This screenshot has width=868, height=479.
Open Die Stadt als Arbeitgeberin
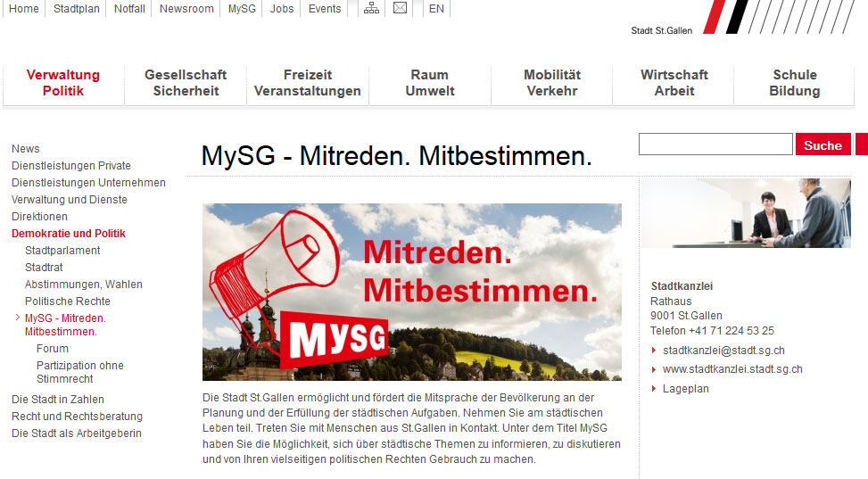click(x=77, y=433)
